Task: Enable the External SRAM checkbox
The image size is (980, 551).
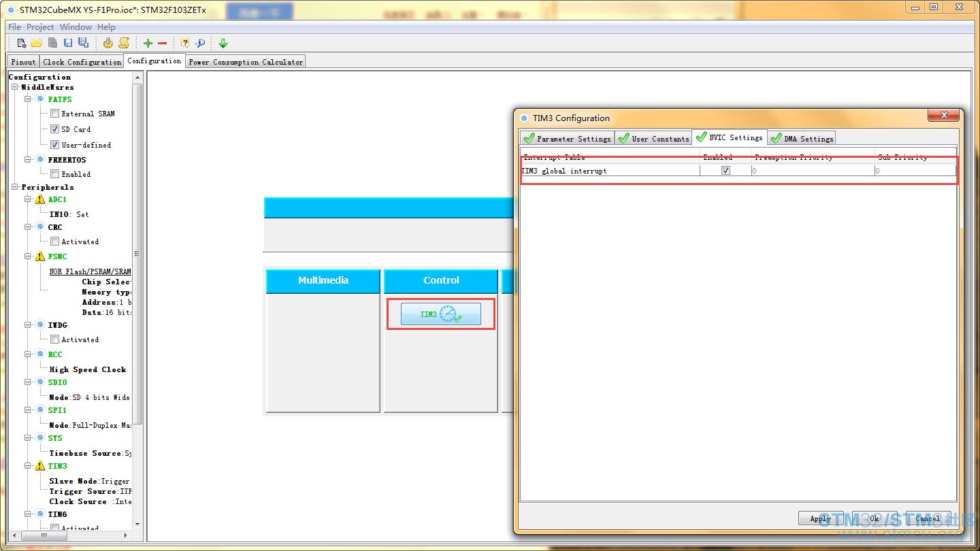Action: point(55,114)
